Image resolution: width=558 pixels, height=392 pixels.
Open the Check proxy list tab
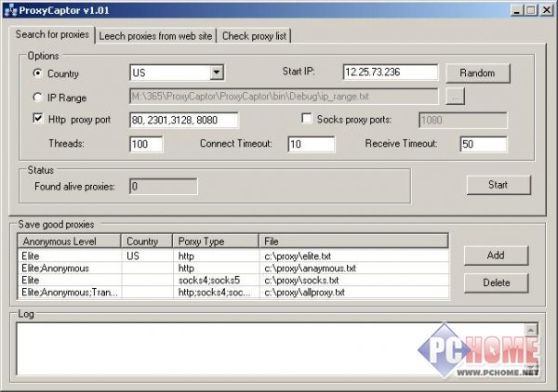point(254,36)
